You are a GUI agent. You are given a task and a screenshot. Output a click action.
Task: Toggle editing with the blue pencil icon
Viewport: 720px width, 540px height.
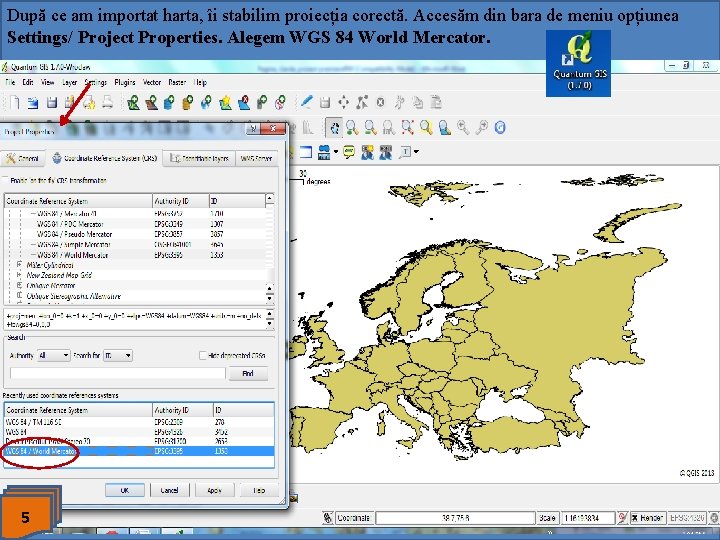pyautogui.click(x=306, y=101)
